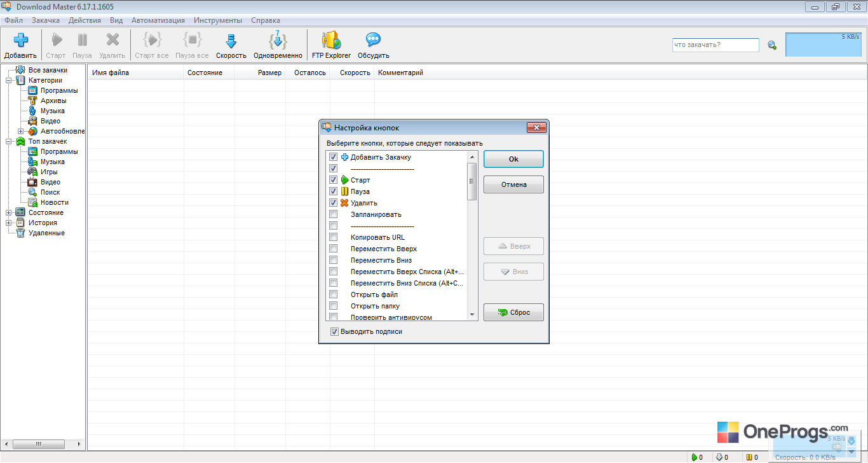
Task: Collapse the Категории tree node
Action: (9, 80)
